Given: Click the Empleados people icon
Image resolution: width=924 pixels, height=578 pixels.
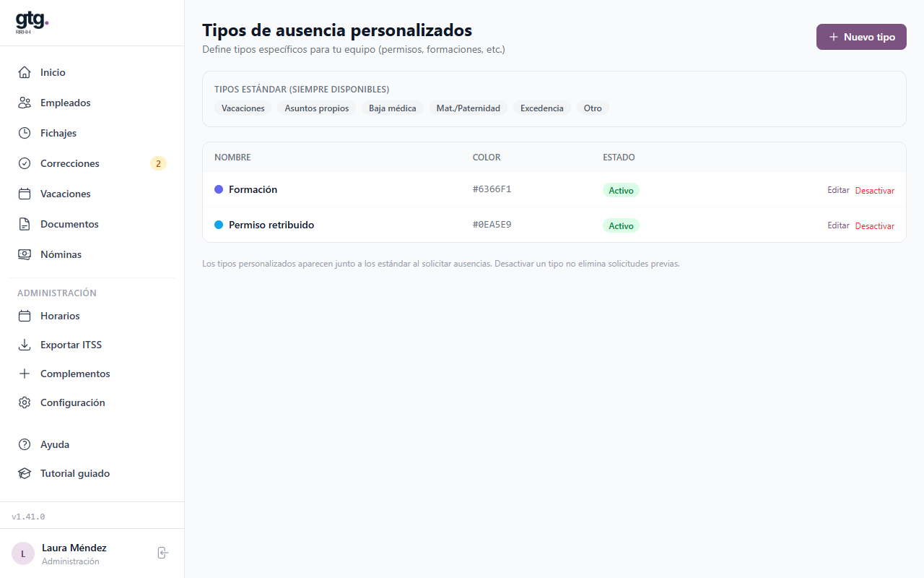Looking at the screenshot, I should [x=25, y=103].
